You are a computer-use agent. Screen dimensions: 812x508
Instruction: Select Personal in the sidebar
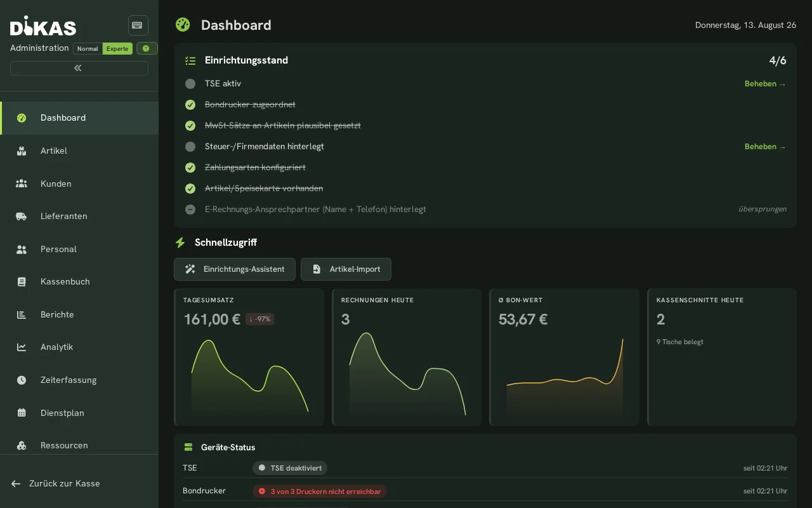[x=79, y=249]
